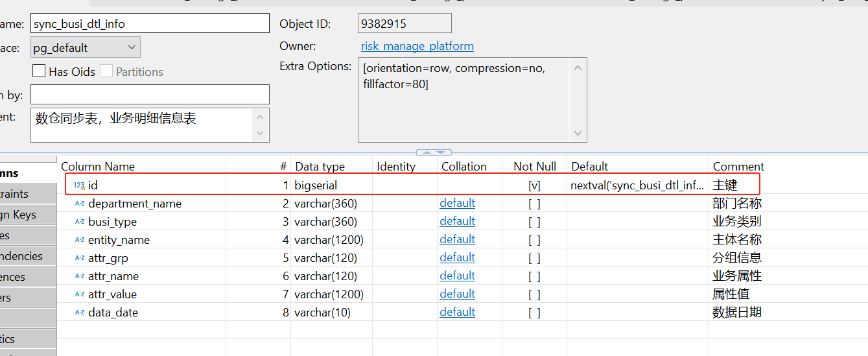Collapse the panel using the divider arrows
The width and height of the screenshot is (868, 356).
click(434, 152)
